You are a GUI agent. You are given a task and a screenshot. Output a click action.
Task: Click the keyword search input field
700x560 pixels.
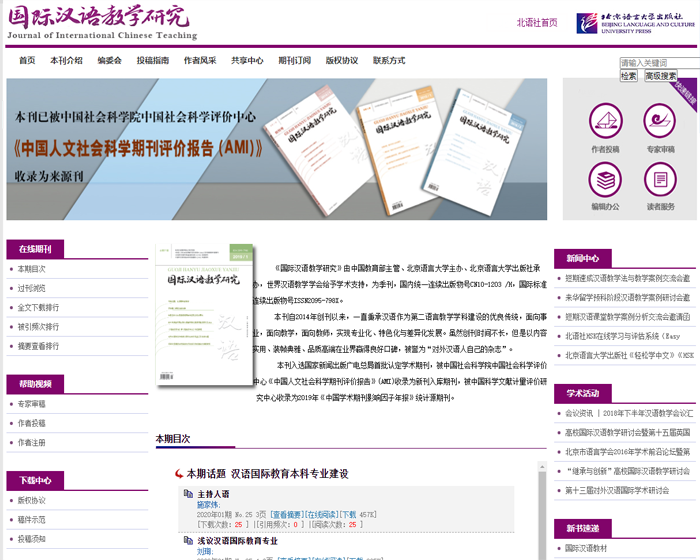pyautogui.click(x=660, y=63)
